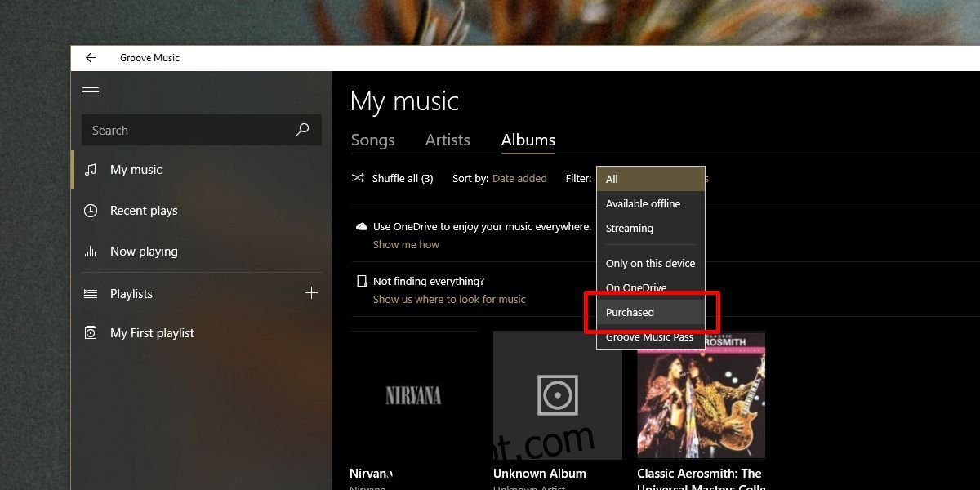The image size is (980, 490).
Task: Choose Groove Music Pass filter option
Action: pos(651,336)
